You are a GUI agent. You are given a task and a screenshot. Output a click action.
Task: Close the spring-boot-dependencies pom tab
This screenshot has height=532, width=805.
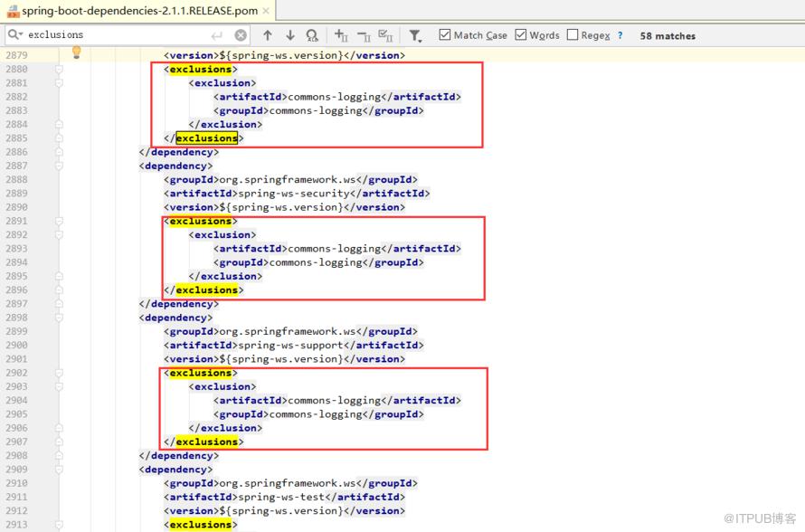click(266, 11)
